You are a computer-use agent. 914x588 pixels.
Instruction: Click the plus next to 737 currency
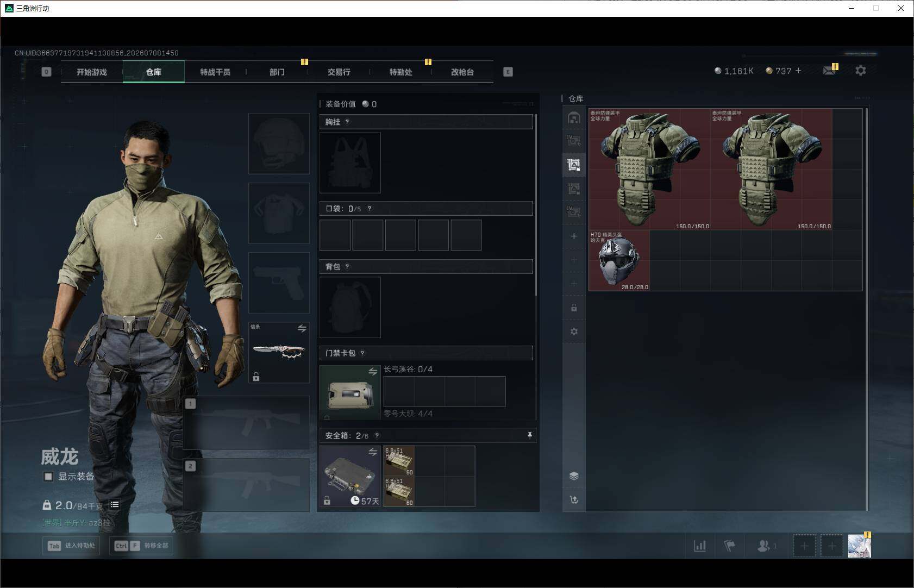click(x=798, y=71)
